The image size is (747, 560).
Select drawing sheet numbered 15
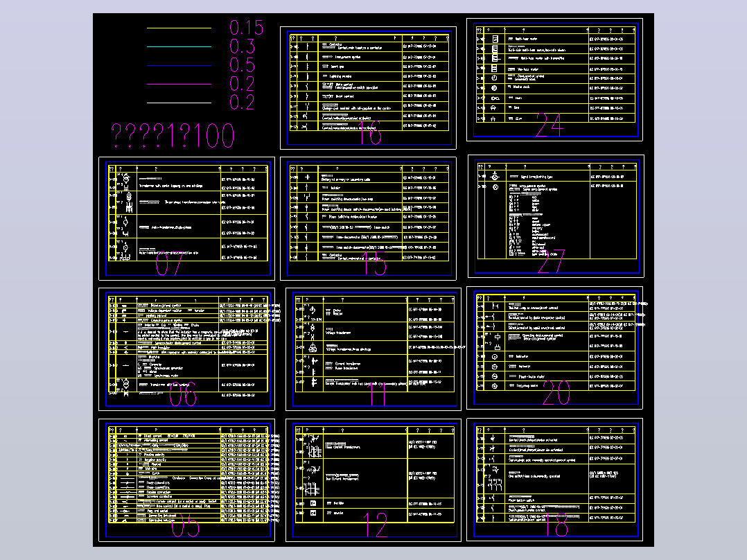pos(368,218)
